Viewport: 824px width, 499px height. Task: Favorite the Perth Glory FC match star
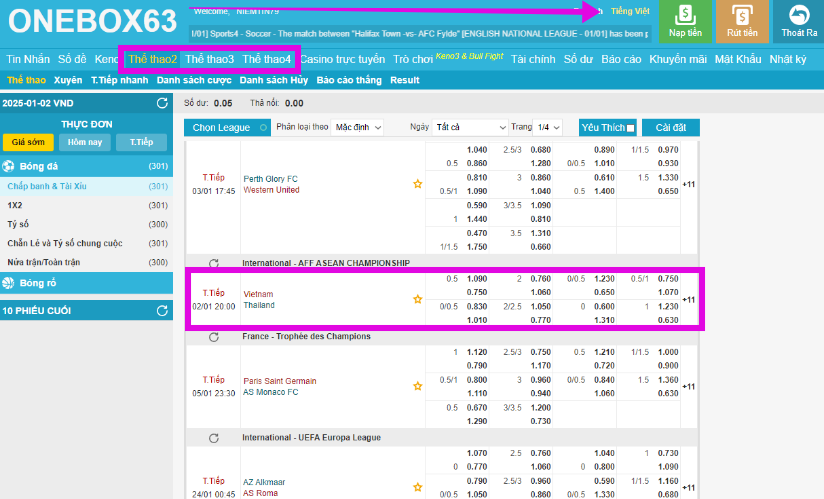point(418,184)
